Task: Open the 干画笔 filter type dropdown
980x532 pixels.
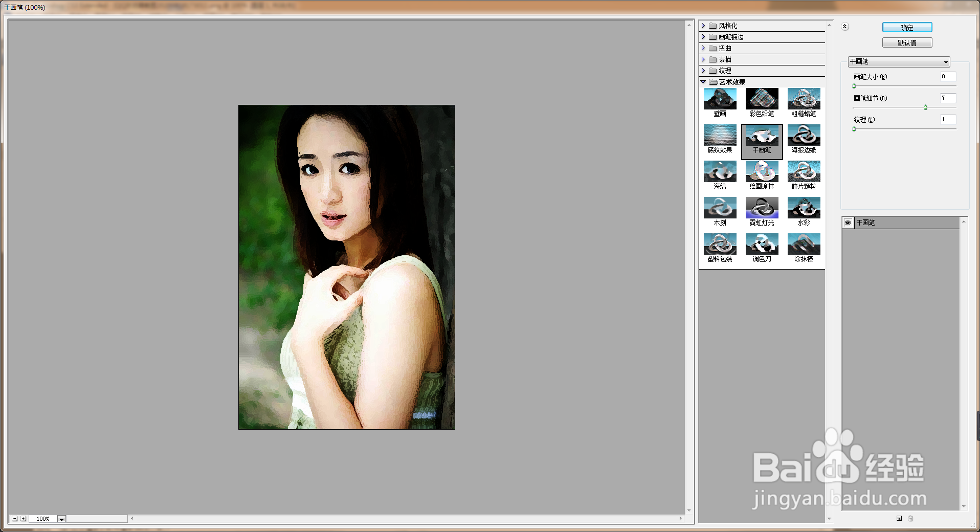Action: point(899,61)
